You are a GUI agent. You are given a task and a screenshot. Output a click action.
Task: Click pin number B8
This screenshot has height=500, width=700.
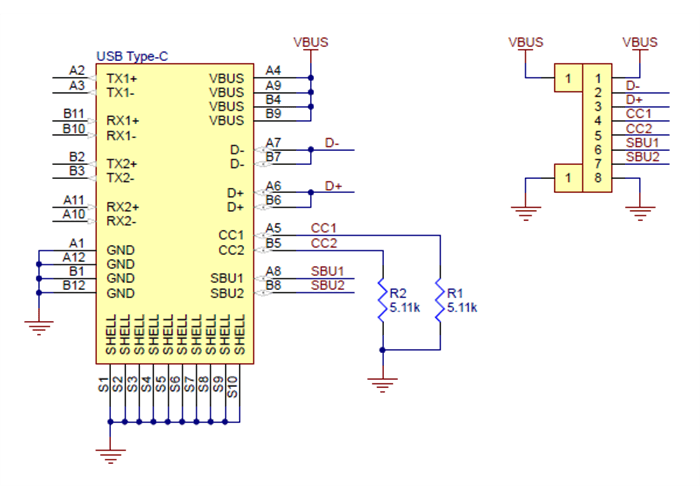(273, 285)
